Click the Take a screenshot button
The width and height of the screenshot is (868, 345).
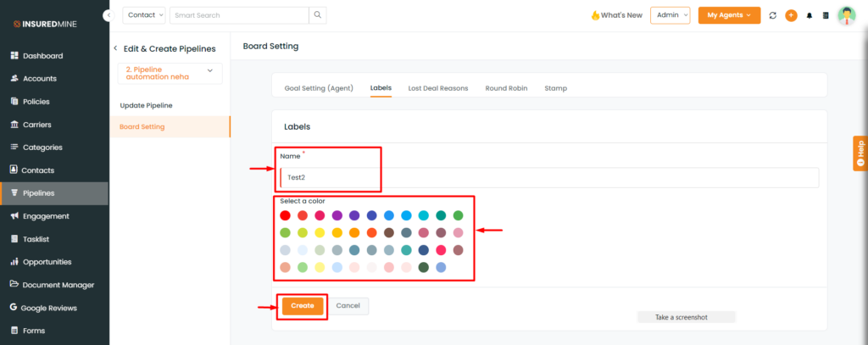tap(687, 317)
